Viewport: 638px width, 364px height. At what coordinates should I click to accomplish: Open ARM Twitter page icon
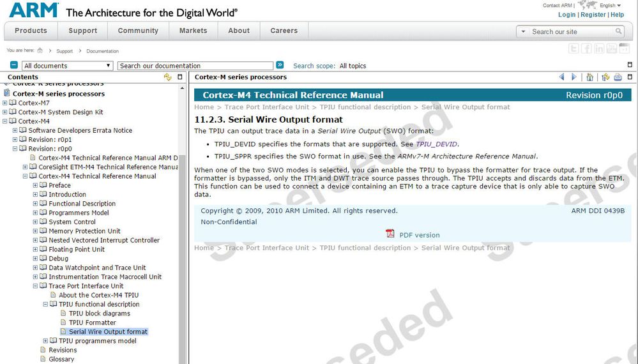tap(573, 49)
